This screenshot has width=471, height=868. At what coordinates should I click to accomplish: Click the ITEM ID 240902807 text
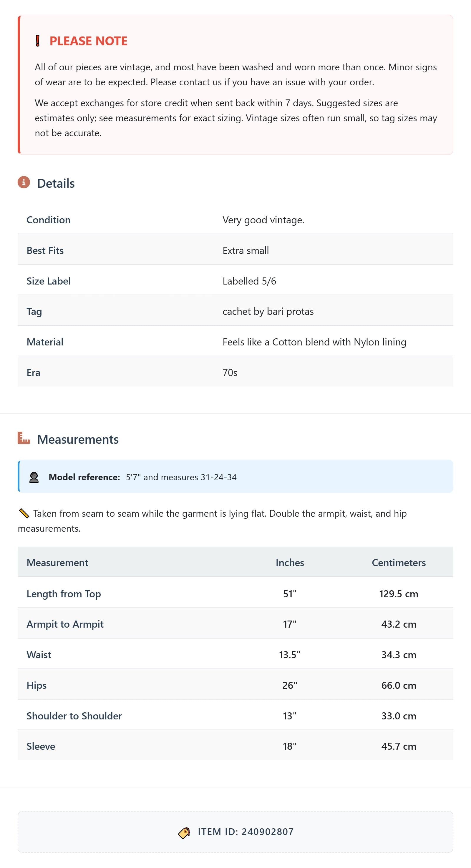pos(246,832)
